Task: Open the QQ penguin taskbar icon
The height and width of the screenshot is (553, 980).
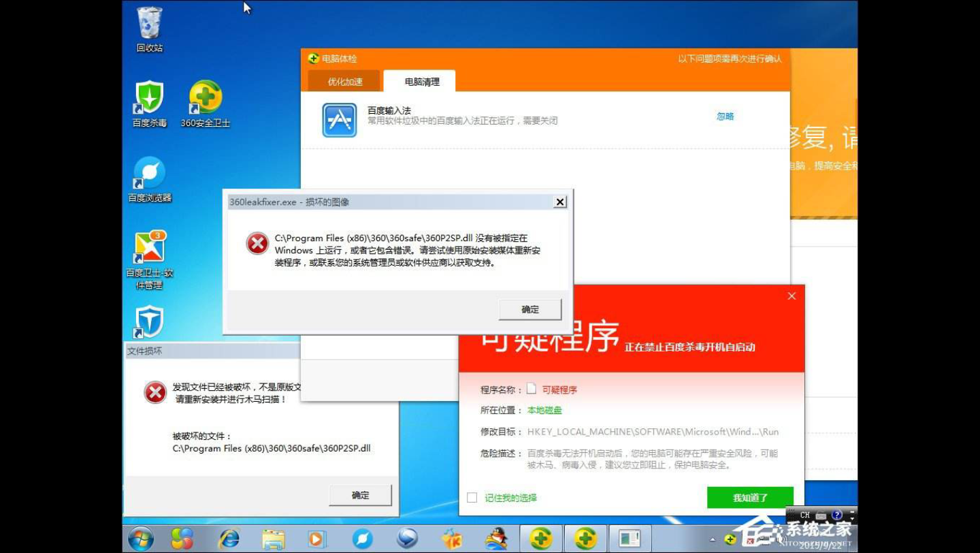Action: click(496, 539)
